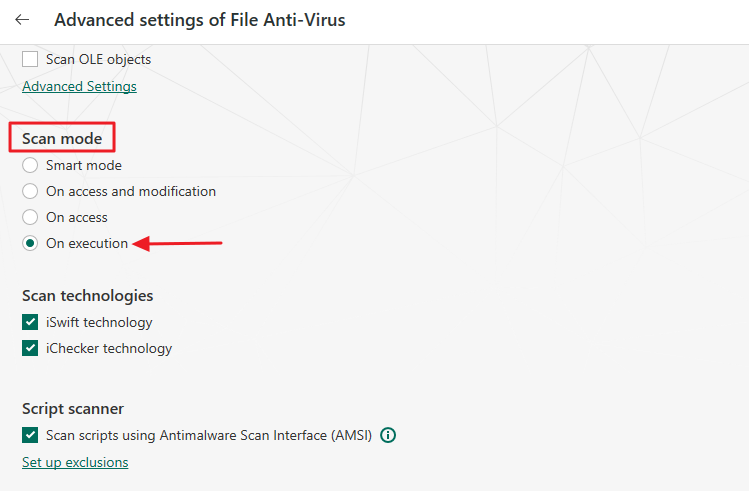Disable the iChecker technology checkbox
The image size is (749, 491).
pos(30,348)
